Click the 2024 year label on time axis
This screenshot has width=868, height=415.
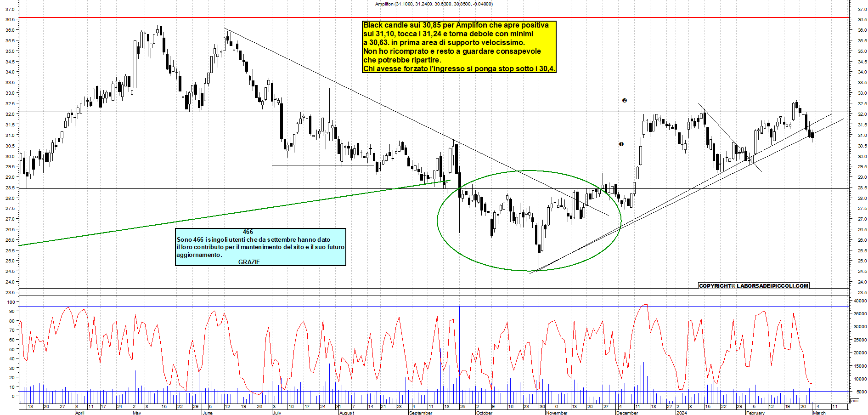[x=682, y=413]
